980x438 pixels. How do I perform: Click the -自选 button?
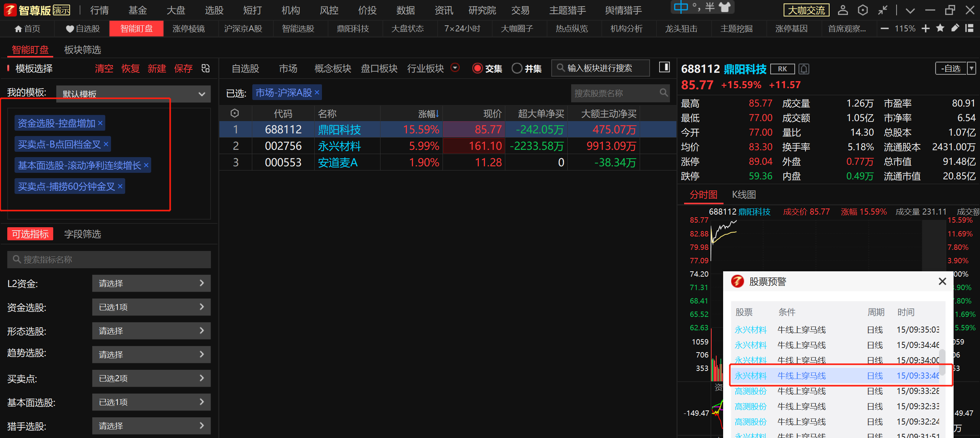coord(951,69)
